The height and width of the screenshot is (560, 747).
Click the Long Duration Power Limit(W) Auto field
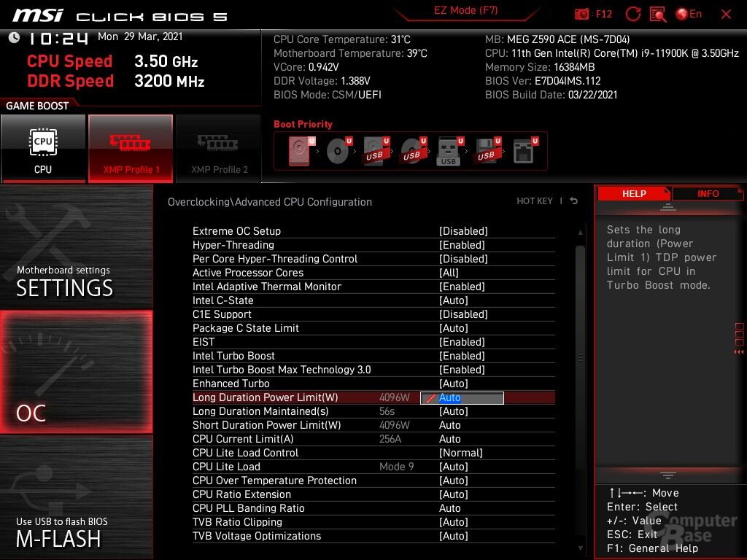pyautogui.click(x=462, y=397)
